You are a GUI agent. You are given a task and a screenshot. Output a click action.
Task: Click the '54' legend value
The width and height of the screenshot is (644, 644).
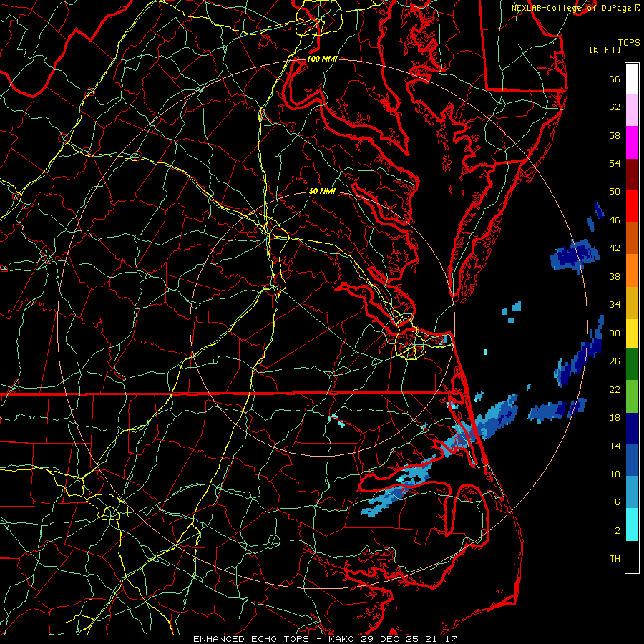click(615, 163)
